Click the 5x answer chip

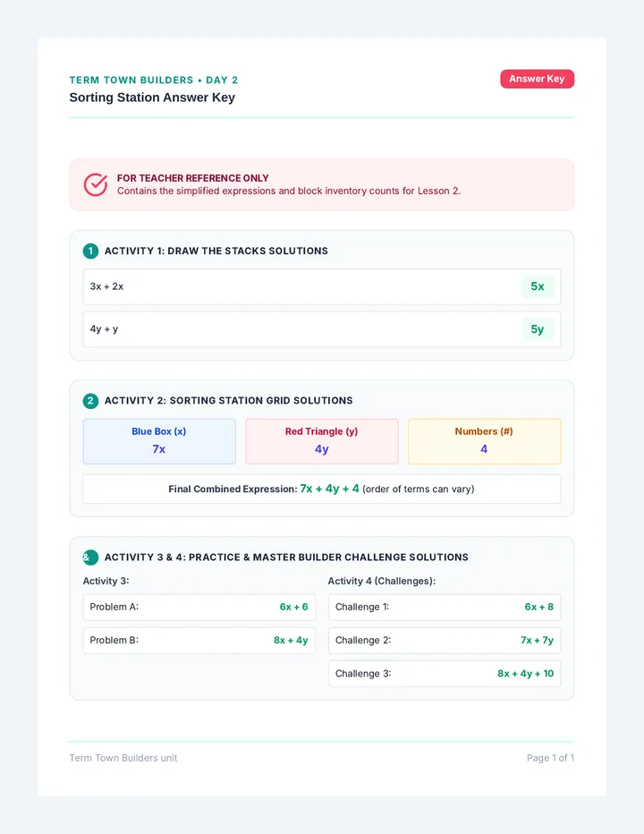pos(538,286)
